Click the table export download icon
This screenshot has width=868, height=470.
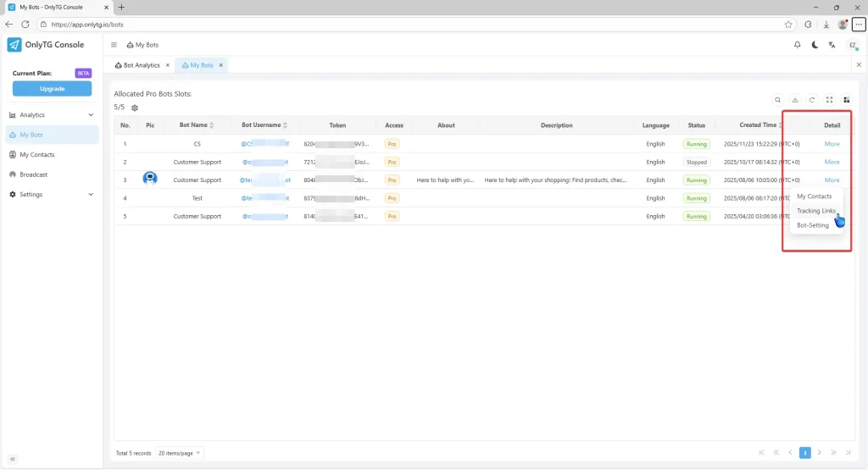795,100
